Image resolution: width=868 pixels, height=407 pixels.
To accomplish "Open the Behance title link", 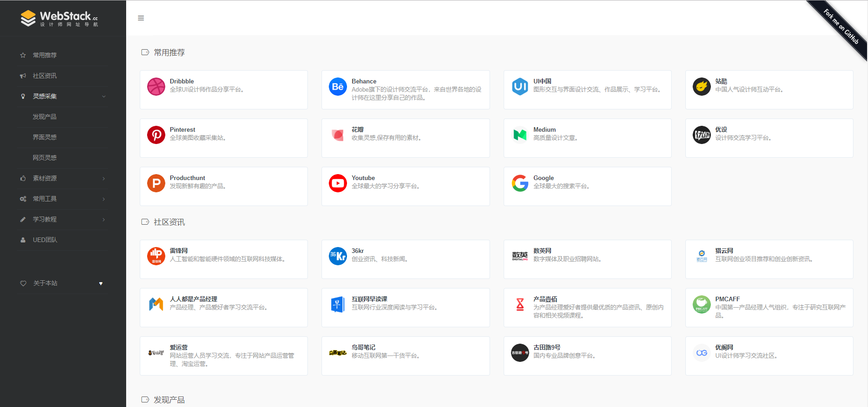I will tap(364, 81).
